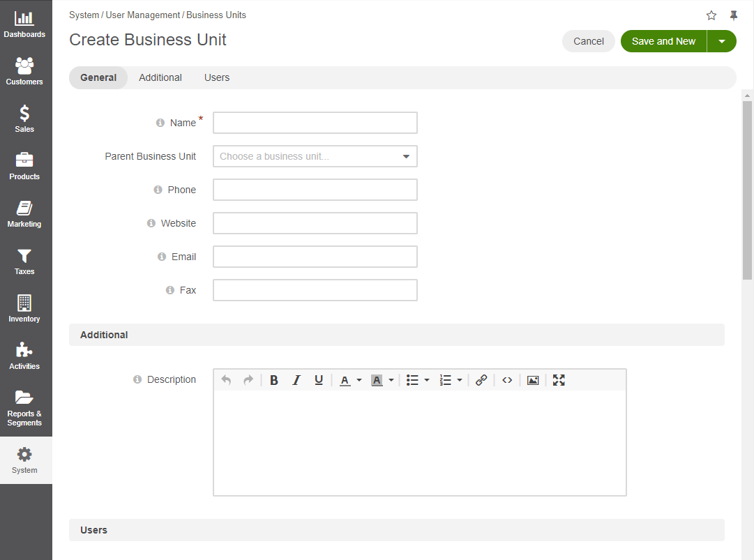Click the Description field info tooltip icon
This screenshot has width=754, height=560.
point(137,380)
